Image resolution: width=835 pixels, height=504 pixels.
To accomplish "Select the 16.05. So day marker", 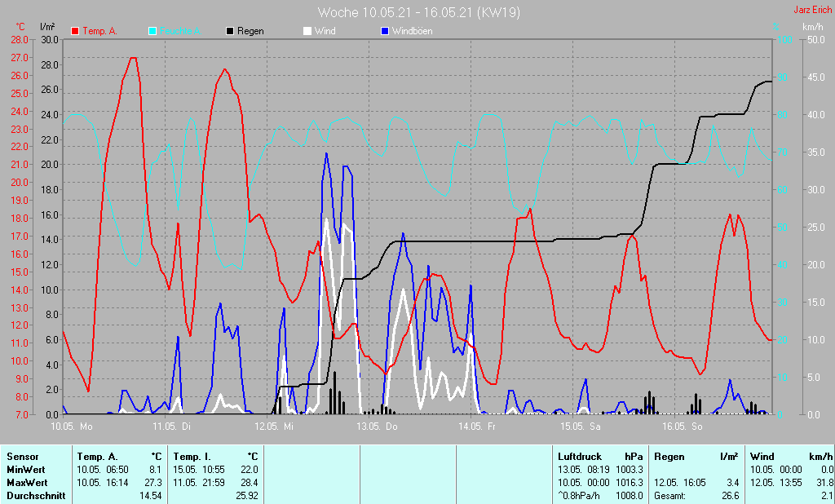I will (x=682, y=427).
